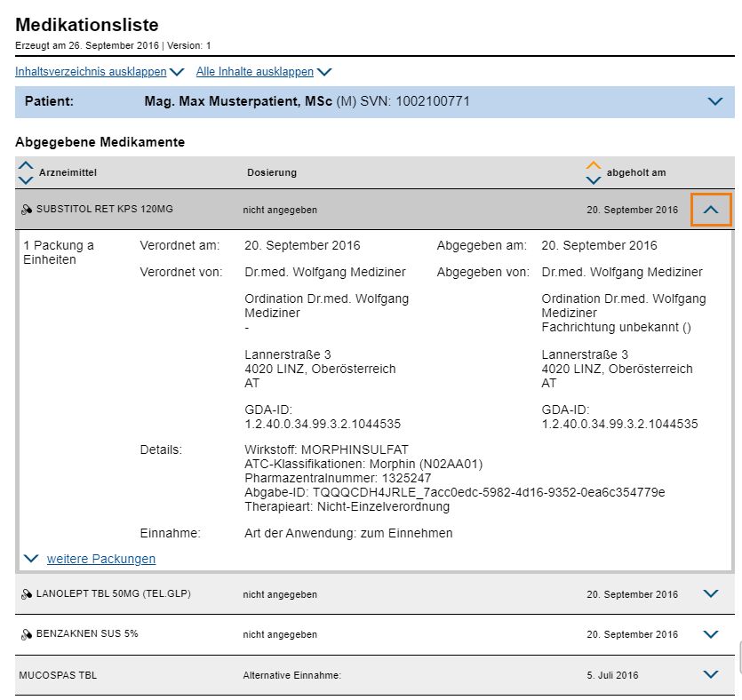Sort abgeholt am ascending via orange arrow

[594, 165]
